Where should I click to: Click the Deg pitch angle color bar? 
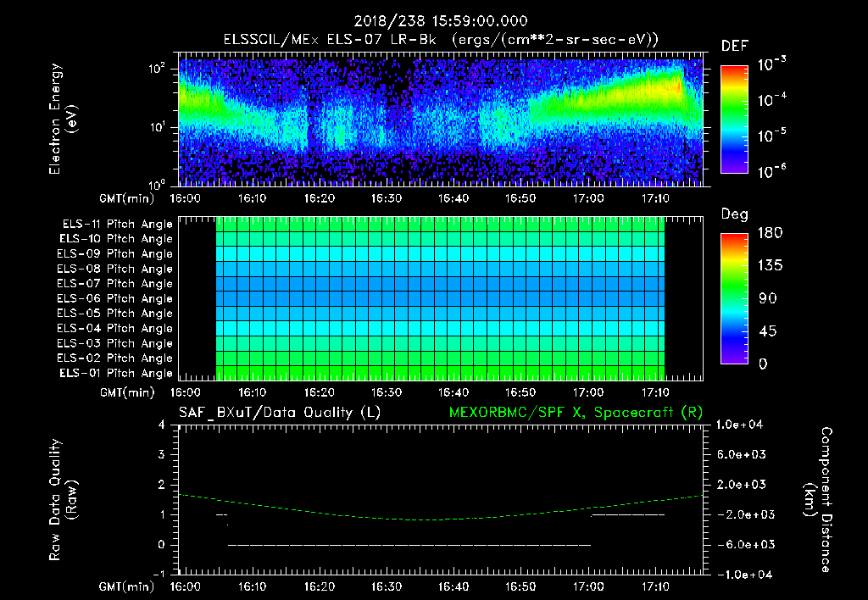(x=734, y=298)
